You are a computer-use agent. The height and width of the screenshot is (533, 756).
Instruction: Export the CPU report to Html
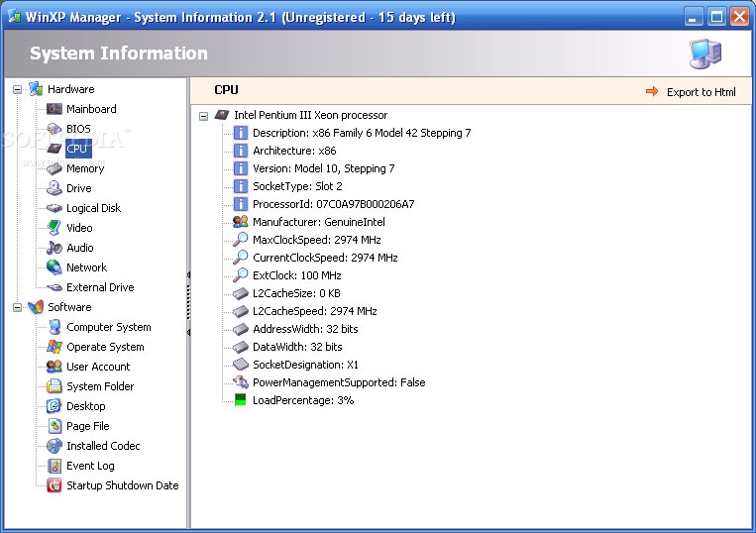coord(702,92)
